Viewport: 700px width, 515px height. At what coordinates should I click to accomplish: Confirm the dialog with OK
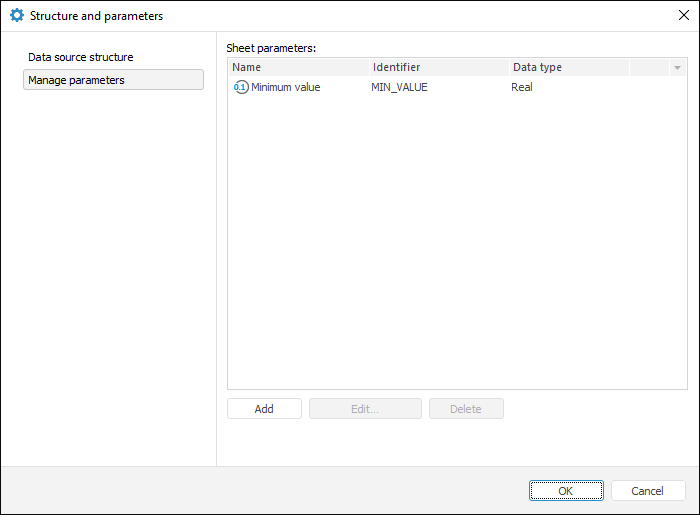[566, 490]
